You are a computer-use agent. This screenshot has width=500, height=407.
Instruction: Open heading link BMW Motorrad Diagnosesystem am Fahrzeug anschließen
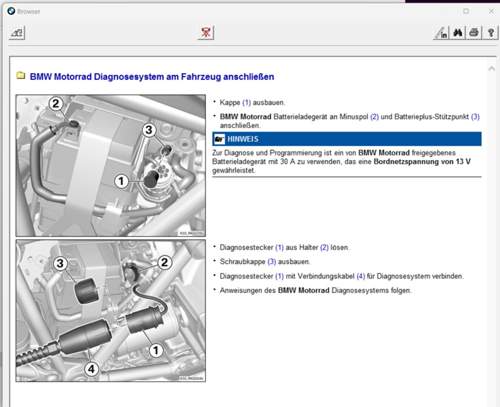pos(152,77)
